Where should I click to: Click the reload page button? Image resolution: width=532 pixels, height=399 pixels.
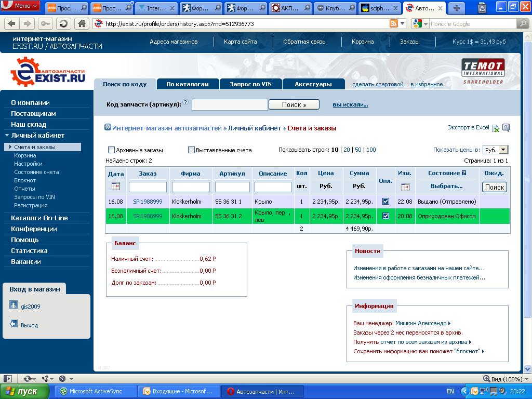[x=63, y=24]
